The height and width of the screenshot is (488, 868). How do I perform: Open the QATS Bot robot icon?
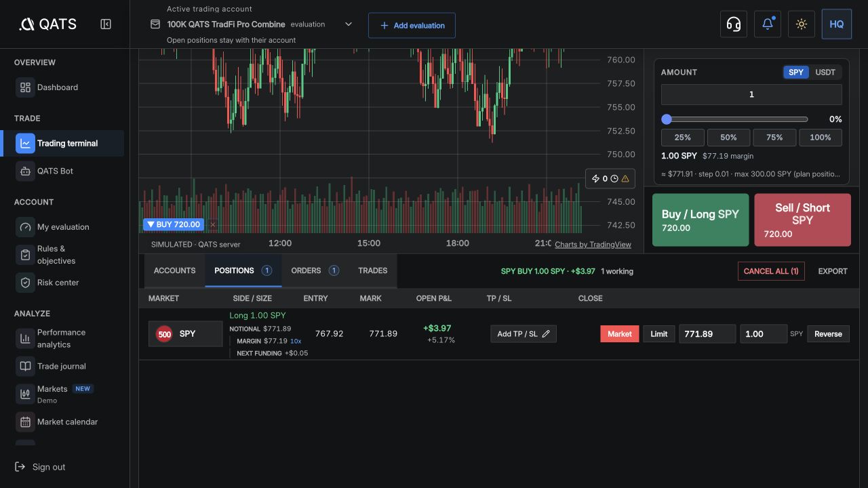point(25,171)
